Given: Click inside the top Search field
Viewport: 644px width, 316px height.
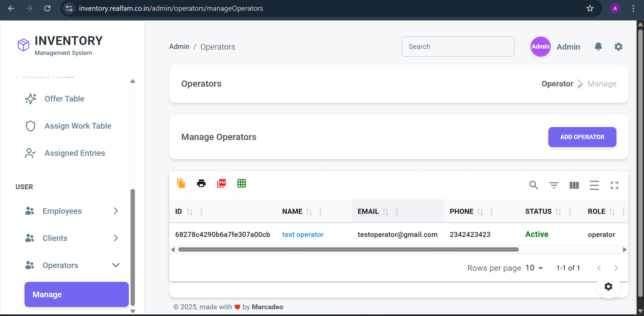Looking at the screenshot, I should point(458,47).
